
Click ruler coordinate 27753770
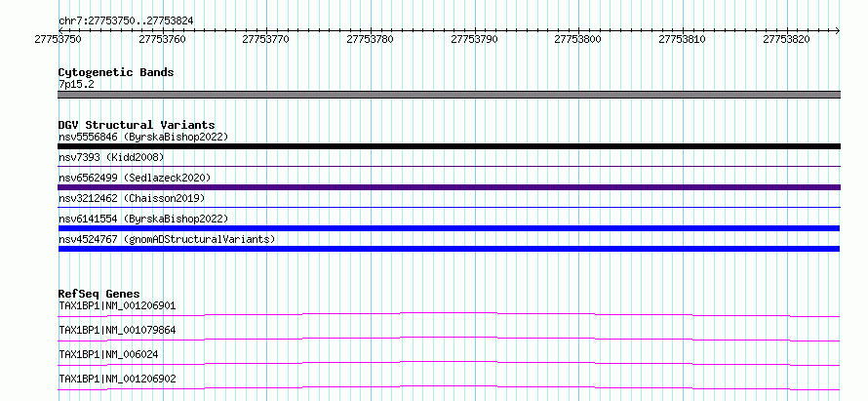click(x=266, y=39)
